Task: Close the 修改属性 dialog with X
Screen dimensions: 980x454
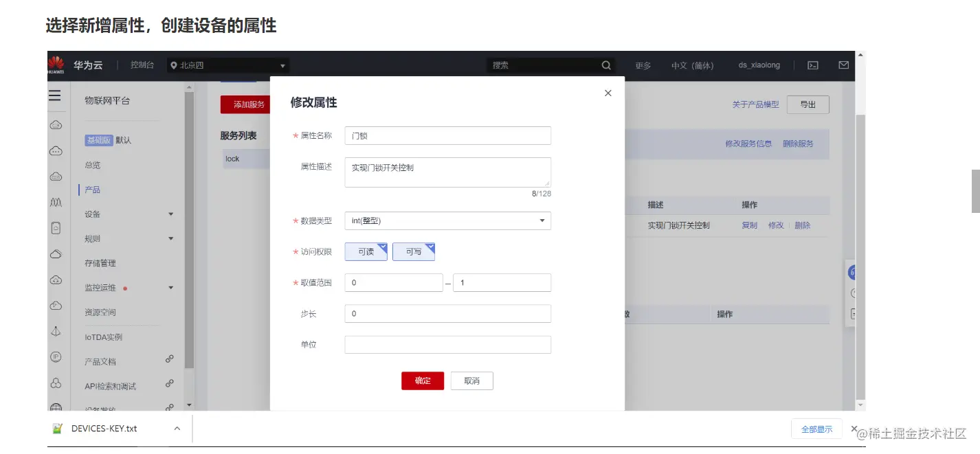Action: [608, 93]
